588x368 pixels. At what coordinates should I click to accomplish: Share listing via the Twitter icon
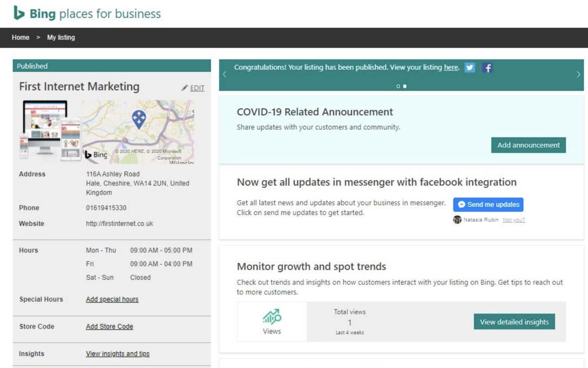[469, 68]
